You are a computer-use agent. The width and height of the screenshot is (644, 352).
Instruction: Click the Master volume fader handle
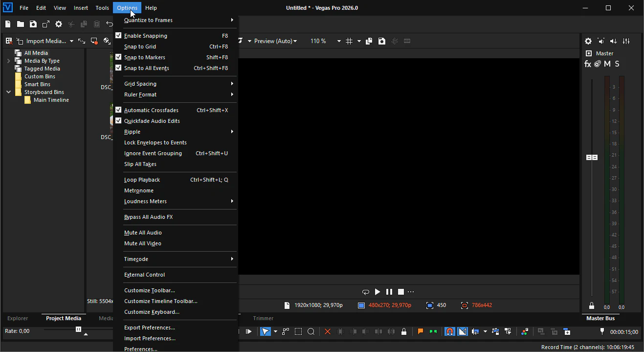click(x=592, y=158)
